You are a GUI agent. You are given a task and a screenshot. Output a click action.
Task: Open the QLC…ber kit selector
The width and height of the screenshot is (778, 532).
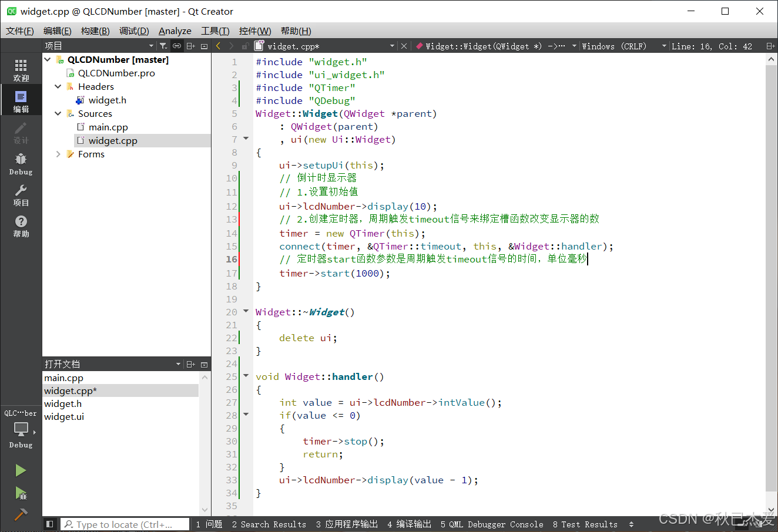click(21, 429)
